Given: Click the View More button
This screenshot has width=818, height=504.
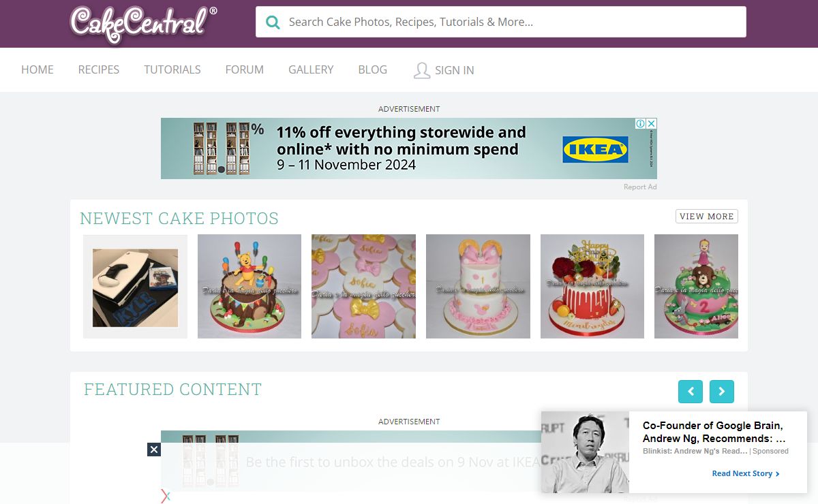Looking at the screenshot, I should point(707,216).
